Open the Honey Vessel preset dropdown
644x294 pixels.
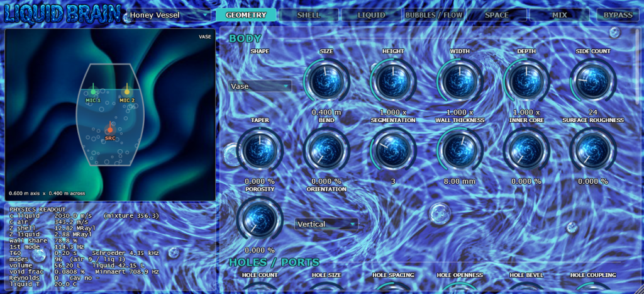(x=169, y=15)
